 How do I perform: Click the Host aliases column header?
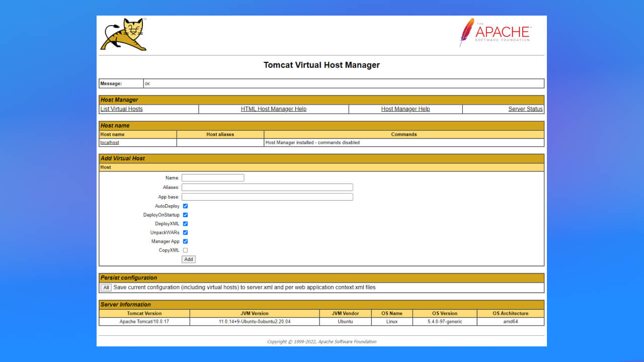coord(220,135)
